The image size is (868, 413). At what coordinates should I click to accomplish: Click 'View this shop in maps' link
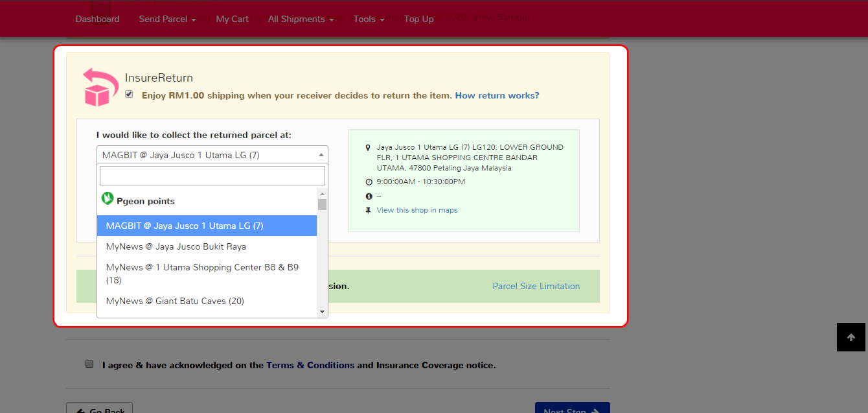[417, 210]
